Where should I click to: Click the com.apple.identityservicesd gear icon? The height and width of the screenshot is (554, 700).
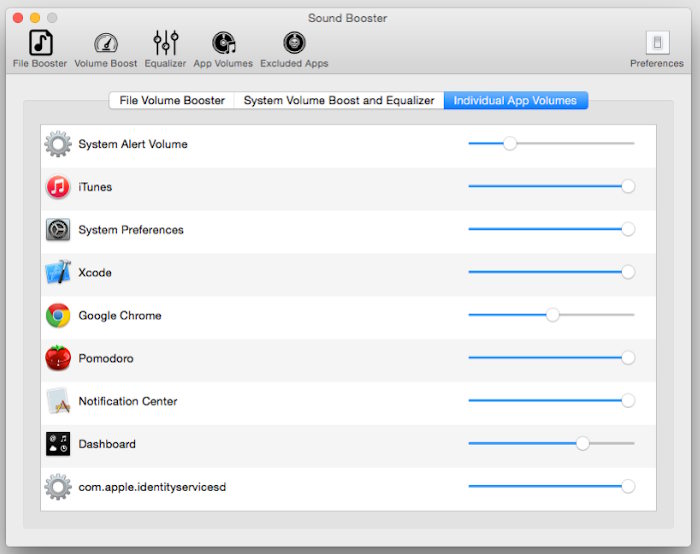pos(58,487)
